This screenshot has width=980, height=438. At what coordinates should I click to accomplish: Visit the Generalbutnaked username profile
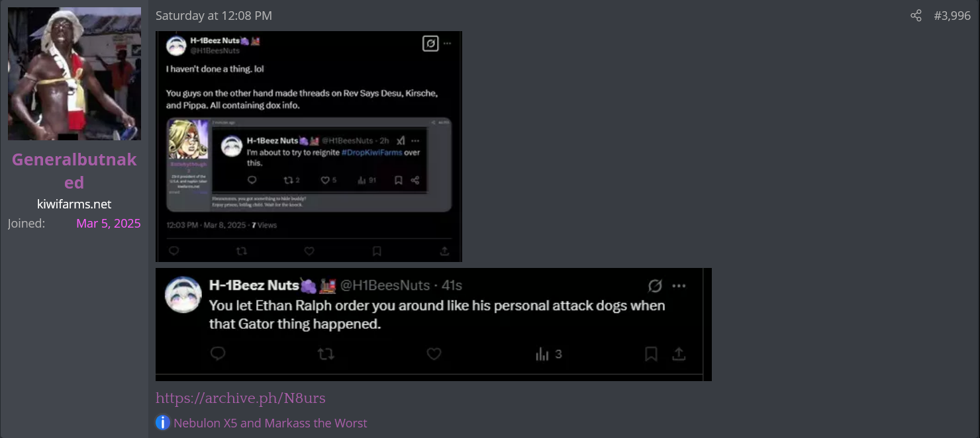[74, 171]
